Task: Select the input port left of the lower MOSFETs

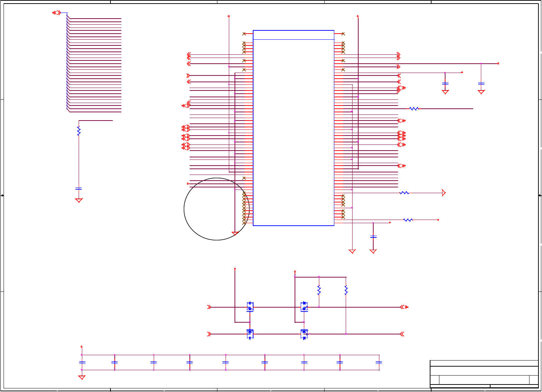Action: (210, 334)
